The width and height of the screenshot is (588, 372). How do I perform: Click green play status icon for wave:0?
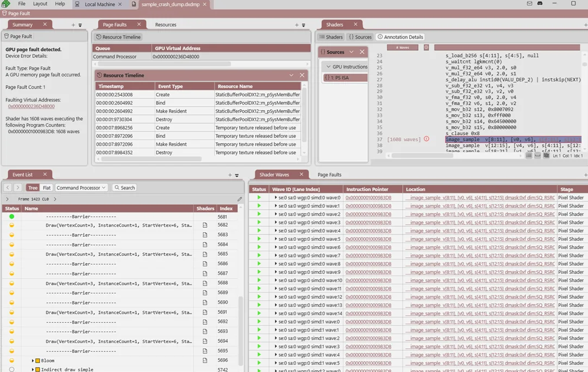(x=259, y=198)
